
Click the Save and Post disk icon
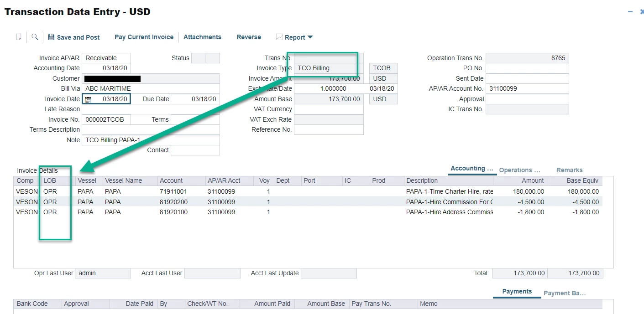(x=51, y=37)
